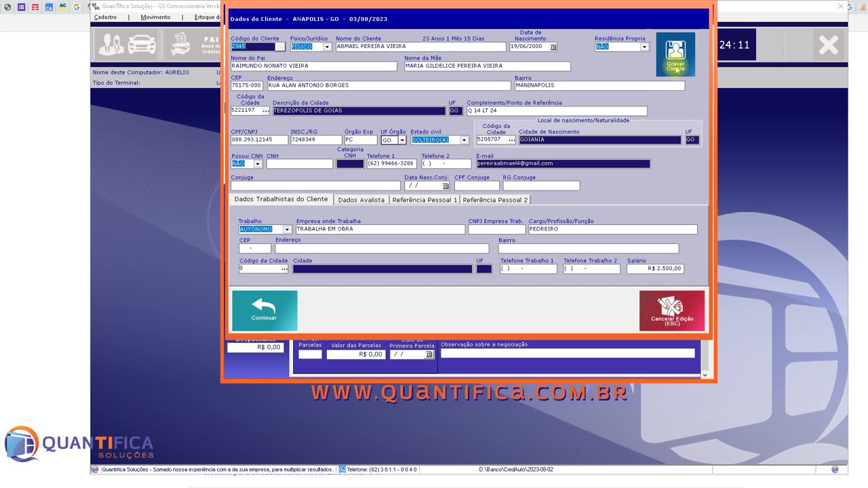Switch to the Google browser tab
This screenshot has width=868, height=488.
coord(77,7)
